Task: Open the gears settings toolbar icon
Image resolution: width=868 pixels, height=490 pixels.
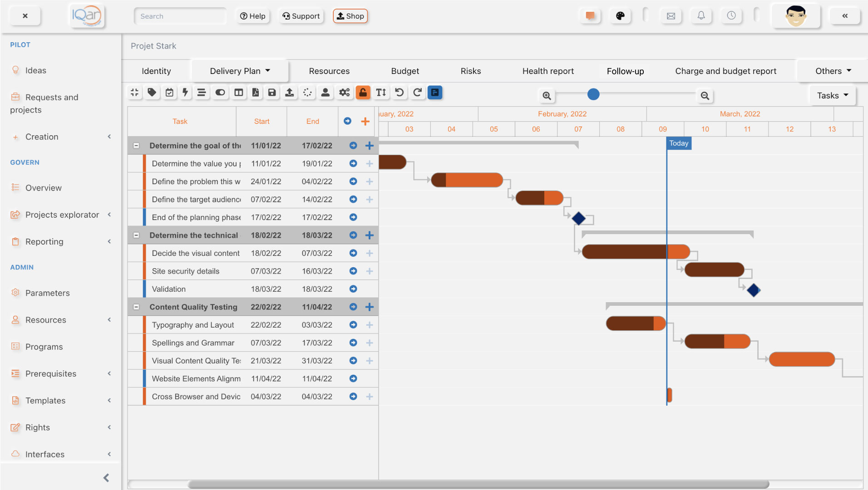Action: click(344, 93)
